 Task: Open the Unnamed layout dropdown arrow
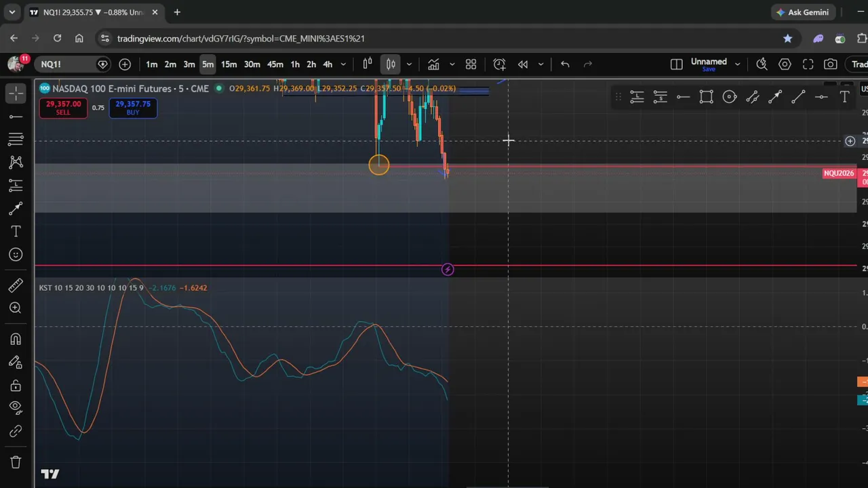point(737,64)
